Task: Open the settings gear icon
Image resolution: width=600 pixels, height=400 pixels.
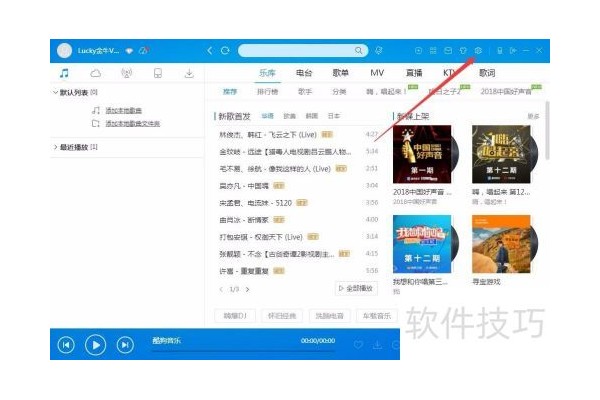Action: 478,51
